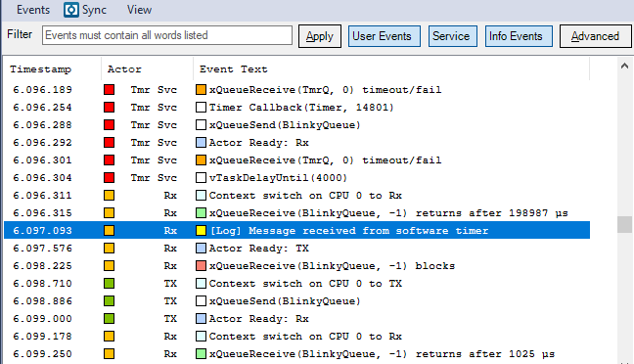
Task: Select timestamp 6.099.178
Action: tap(42, 336)
